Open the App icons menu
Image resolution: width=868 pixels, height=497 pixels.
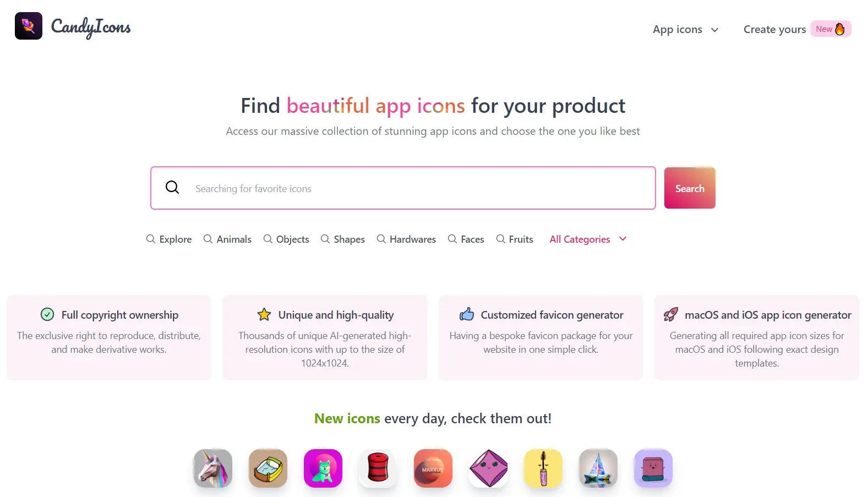point(678,29)
